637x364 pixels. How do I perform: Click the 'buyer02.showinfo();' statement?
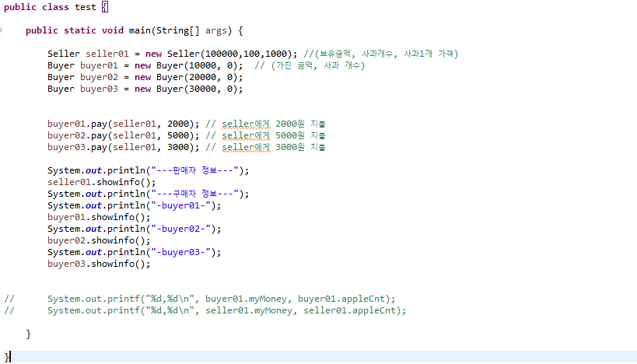coord(99,241)
